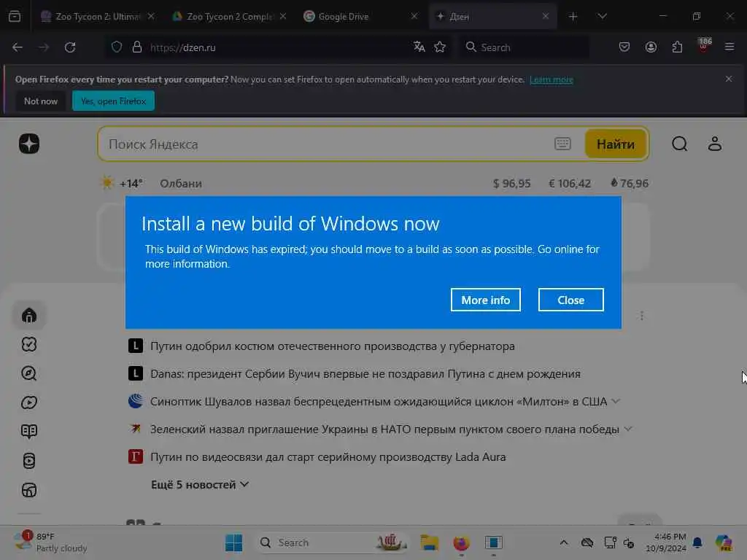Open the three-dot options beside the news block
The width and height of the screenshot is (747, 560).
point(642,316)
